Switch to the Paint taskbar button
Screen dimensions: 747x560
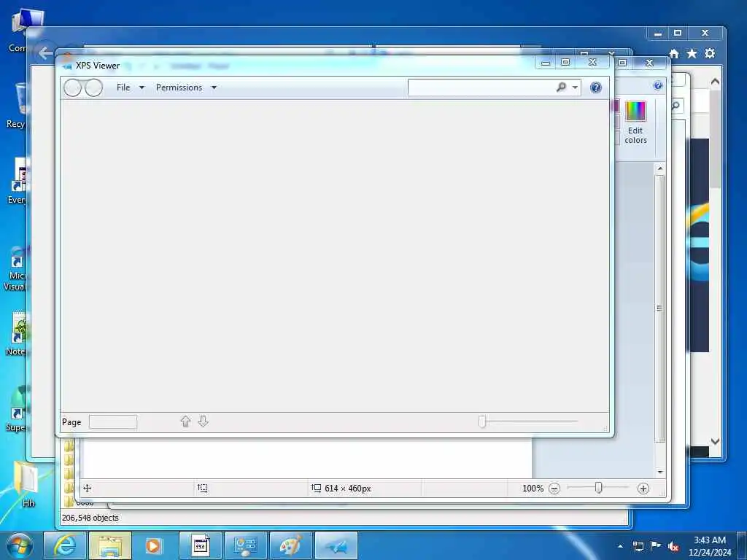click(x=290, y=545)
